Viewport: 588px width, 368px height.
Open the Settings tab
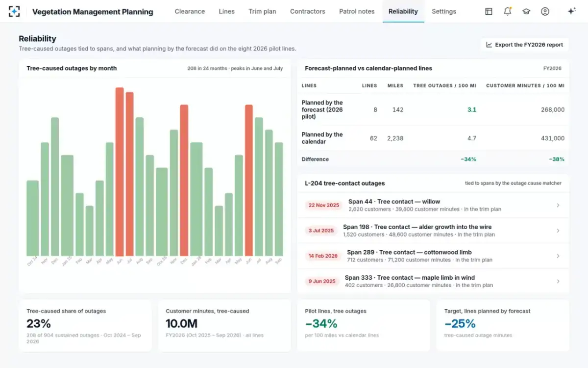pyautogui.click(x=444, y=11)
